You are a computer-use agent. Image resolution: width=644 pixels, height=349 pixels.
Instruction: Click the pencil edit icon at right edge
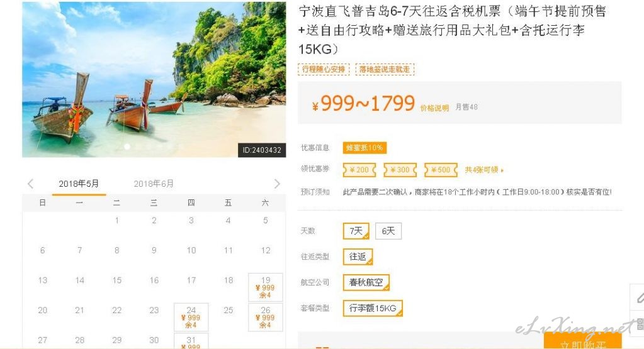click(639, 297)
